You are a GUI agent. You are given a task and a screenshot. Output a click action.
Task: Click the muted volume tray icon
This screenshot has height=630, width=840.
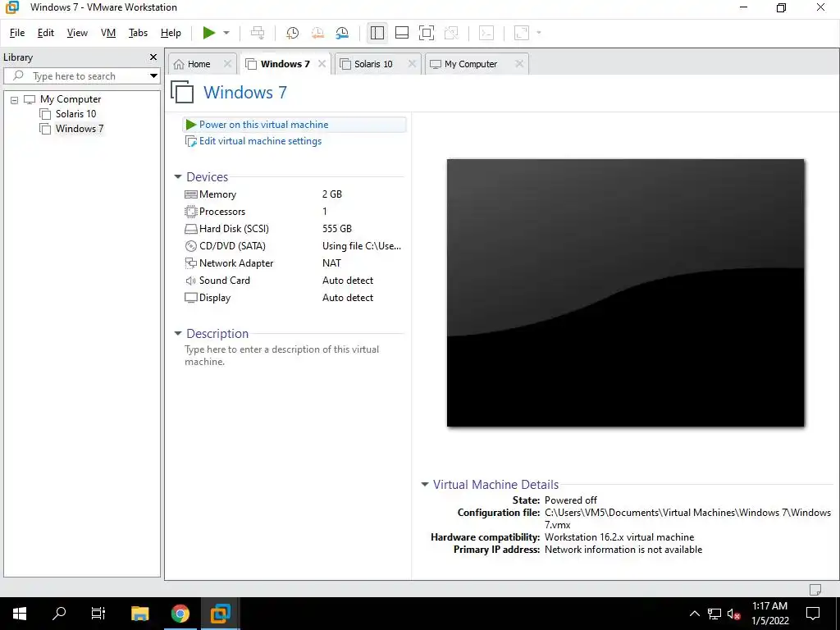[733, 614]
